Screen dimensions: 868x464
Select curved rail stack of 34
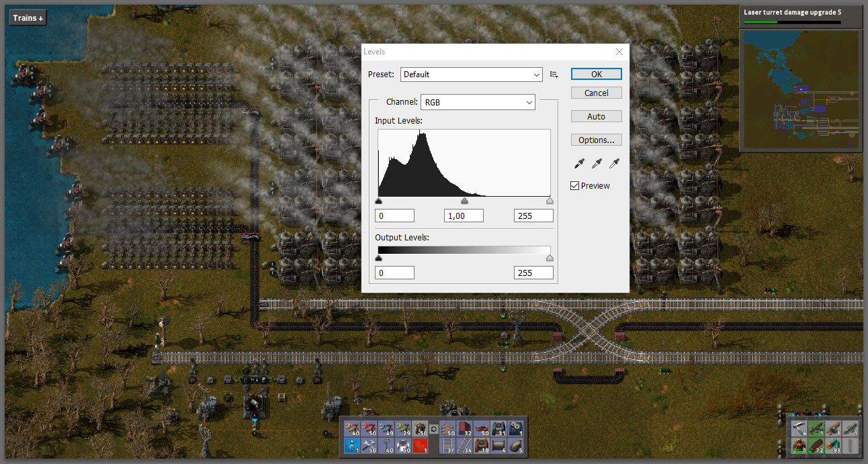pyautogui.click(x=464, y=445)
